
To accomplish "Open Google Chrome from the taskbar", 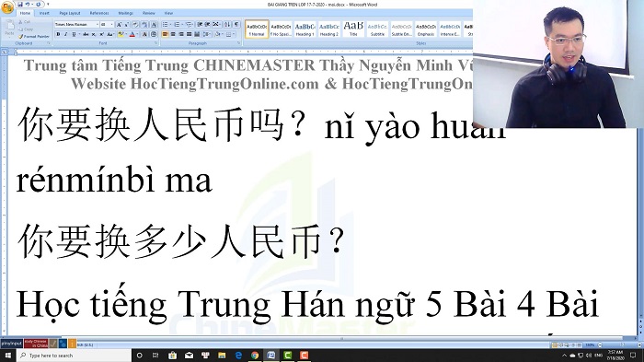I will (x=255, y=356).
